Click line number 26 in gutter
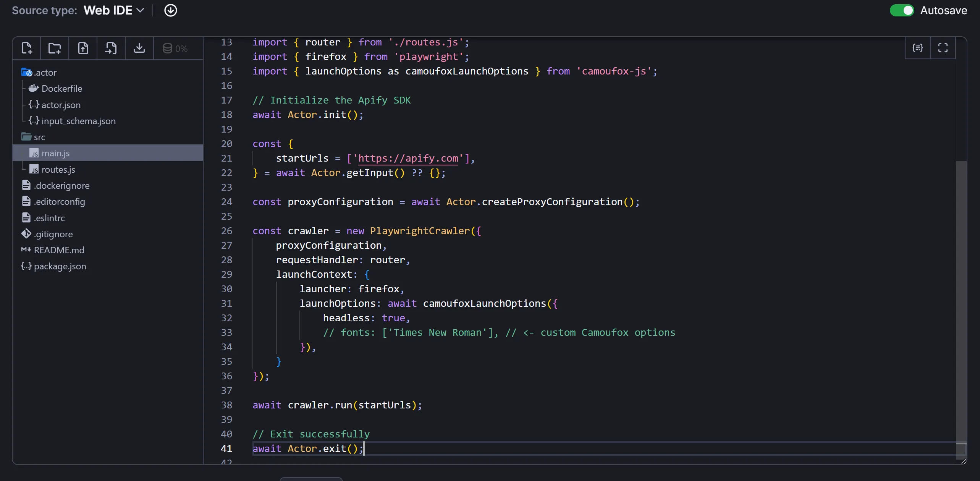This screenshot has width=980, height=481. click(x=226, y=231)
